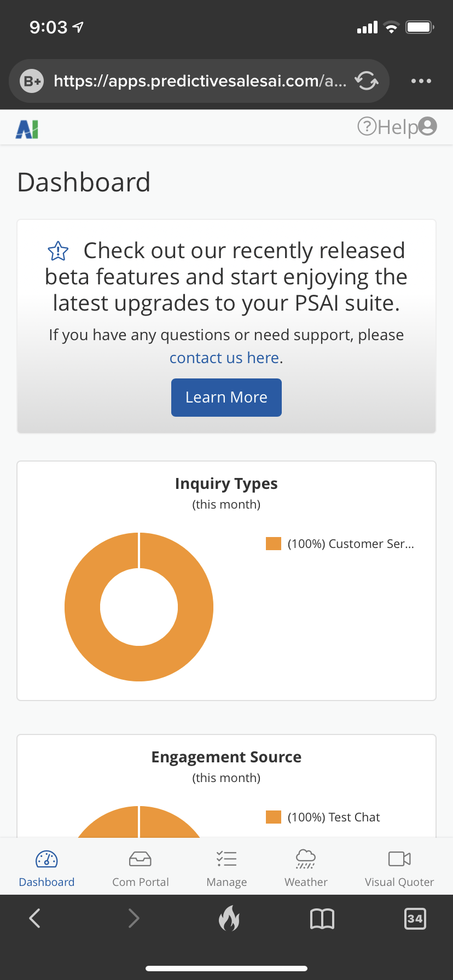Tap the PSAI logo icon
Screen dimensions: 453x980
pyautogui.click(x=27, y=129)
